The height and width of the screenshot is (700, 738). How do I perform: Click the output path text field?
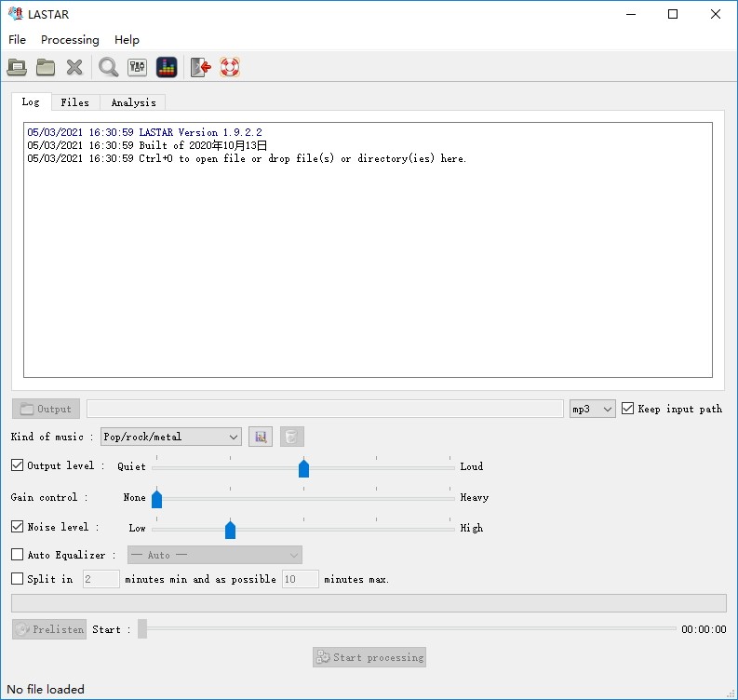click(325, 409)
